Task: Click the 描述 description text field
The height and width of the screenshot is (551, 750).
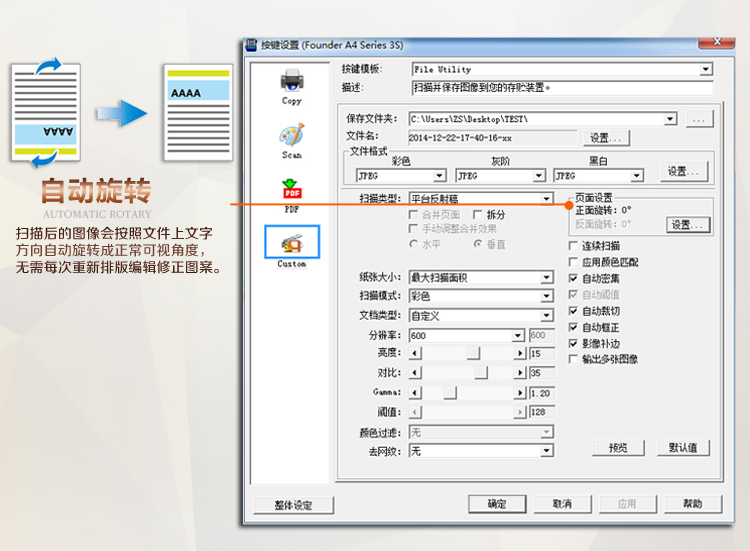Action: (x=560, y=88)
